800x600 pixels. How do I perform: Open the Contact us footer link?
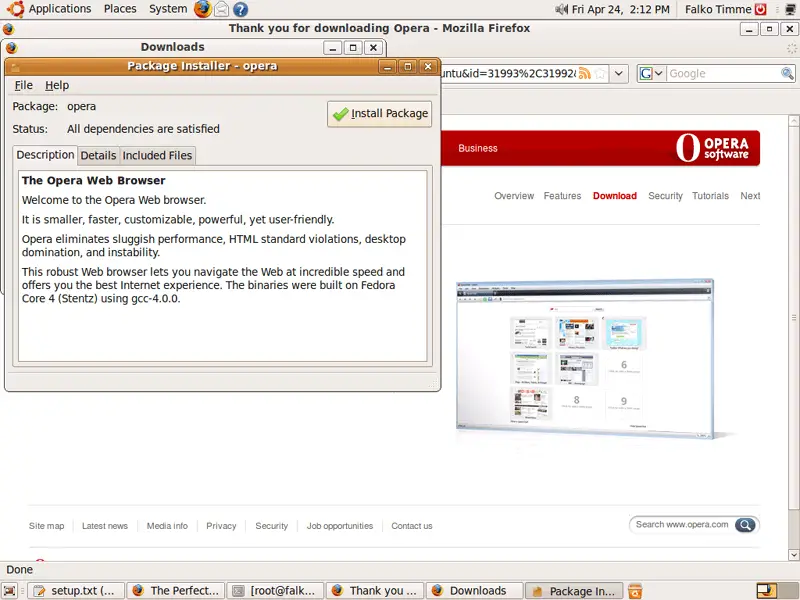coord(412,526)
